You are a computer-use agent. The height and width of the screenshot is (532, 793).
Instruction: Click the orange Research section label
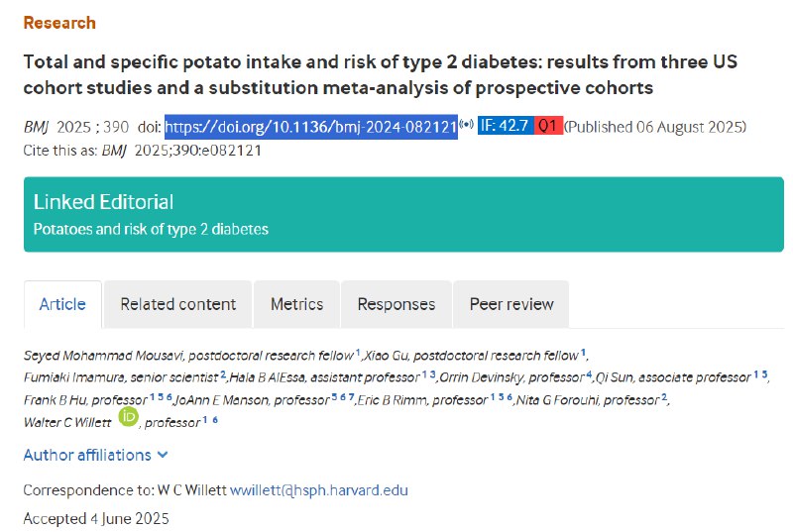pos(59,22)
